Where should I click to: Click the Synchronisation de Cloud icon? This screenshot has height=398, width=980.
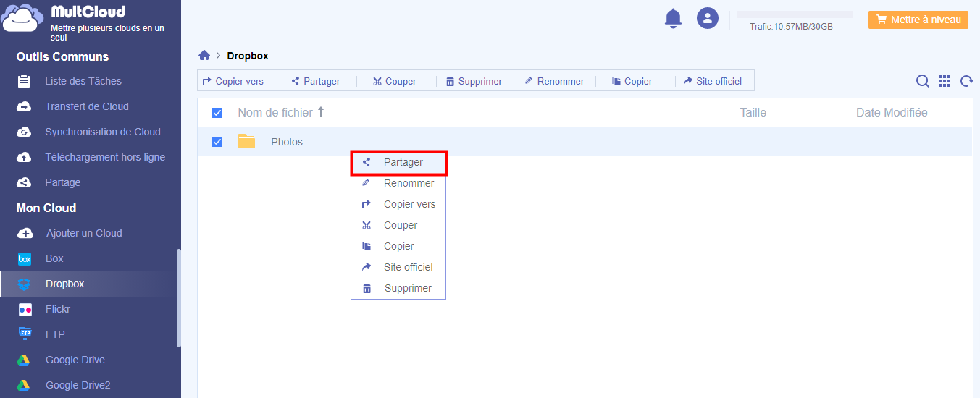[x=24, y=132]
